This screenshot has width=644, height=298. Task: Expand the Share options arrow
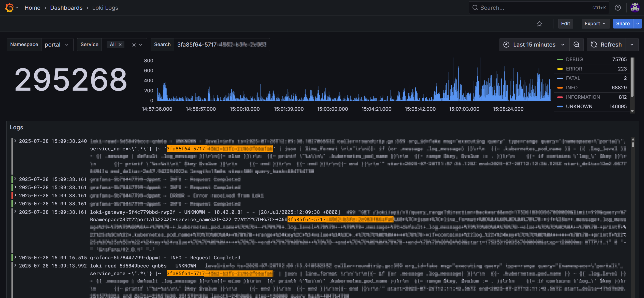pos(638,24)
